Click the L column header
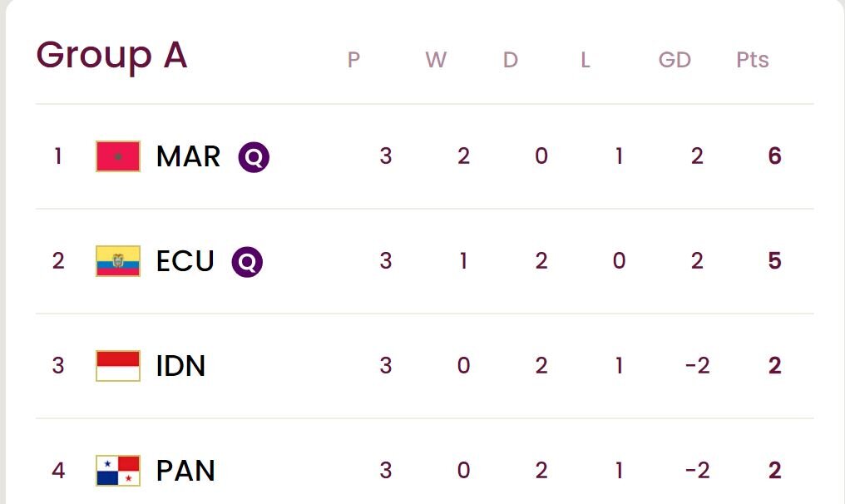This screenshot has height=504, width=845. [586, 60]
